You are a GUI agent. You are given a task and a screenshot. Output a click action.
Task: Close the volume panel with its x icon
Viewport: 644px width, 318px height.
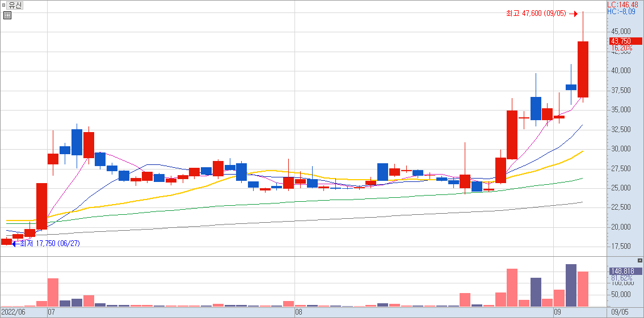[x=639, y=261]
